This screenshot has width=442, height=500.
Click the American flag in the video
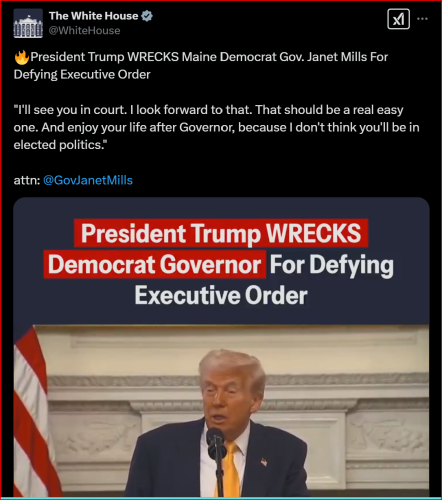(34, 412)
